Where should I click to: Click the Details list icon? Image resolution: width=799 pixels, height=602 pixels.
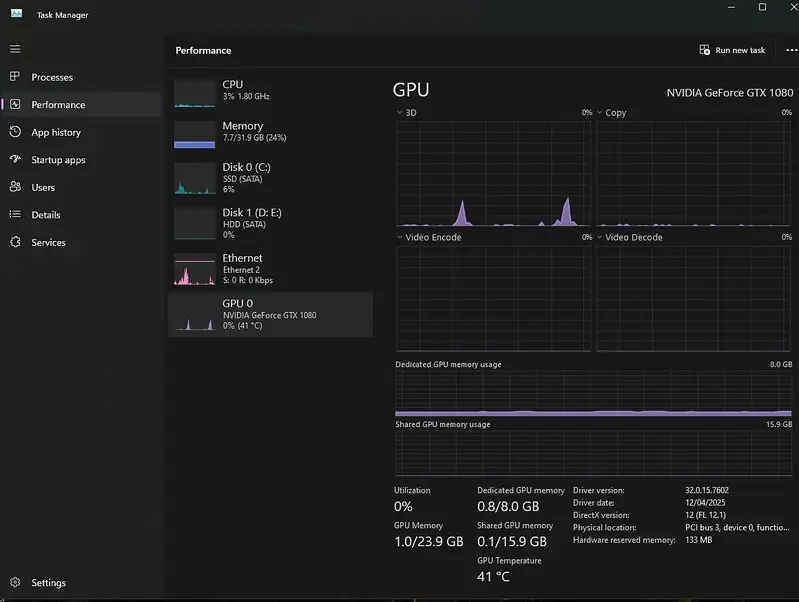coord(15,214)
